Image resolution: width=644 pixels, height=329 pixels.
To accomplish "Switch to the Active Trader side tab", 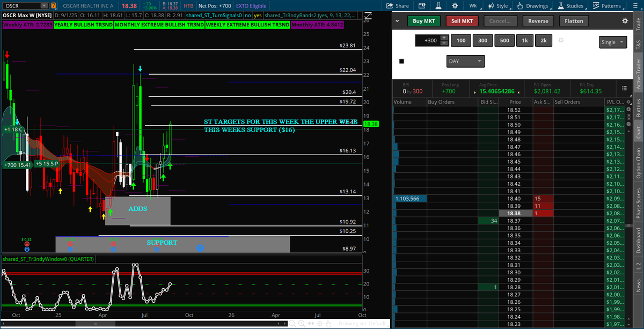I will [639, 74].
